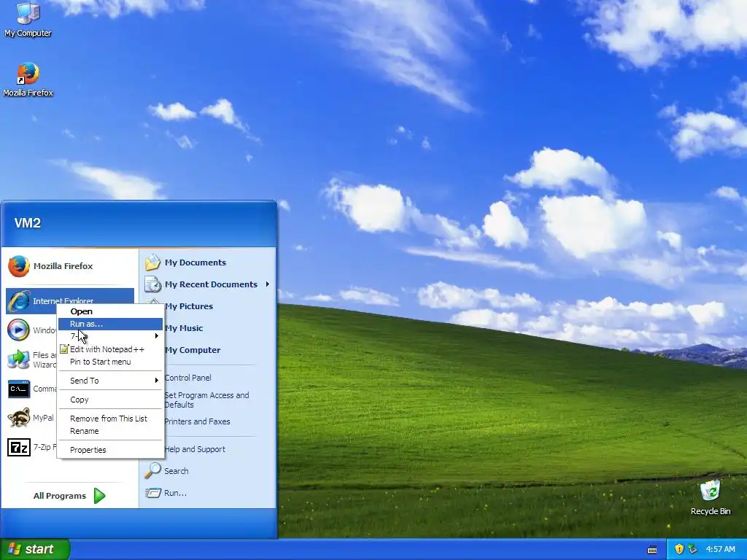Viewport: 747px width, 560px height.
Task: Select Open in the context menu
Action: point(111,311)
